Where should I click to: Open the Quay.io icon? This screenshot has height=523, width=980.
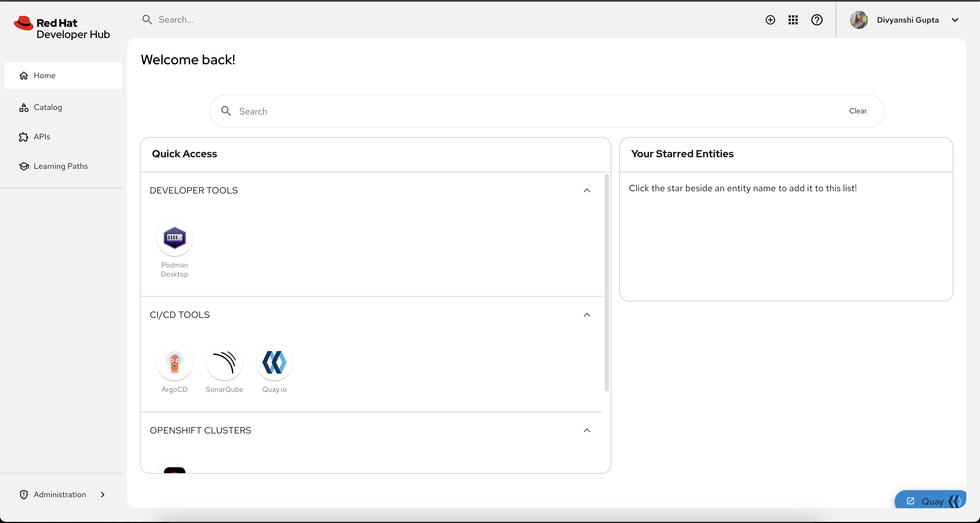click(x=274, y=362)
